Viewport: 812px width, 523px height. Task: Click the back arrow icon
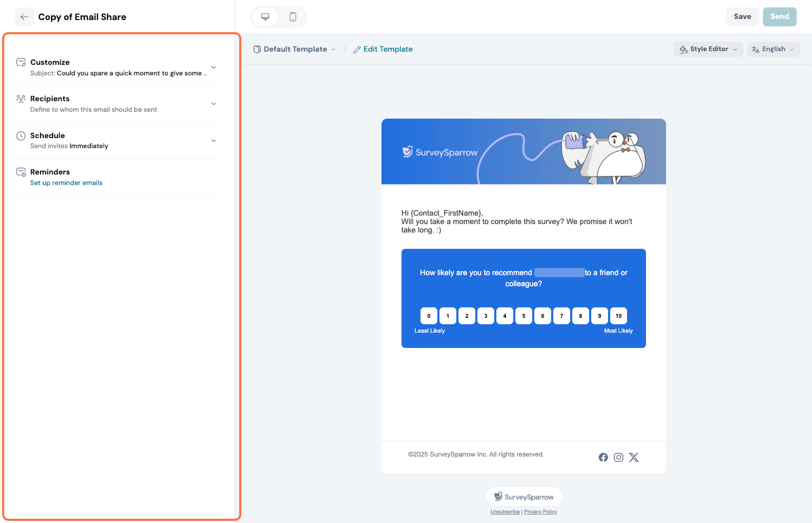(24, 17)
